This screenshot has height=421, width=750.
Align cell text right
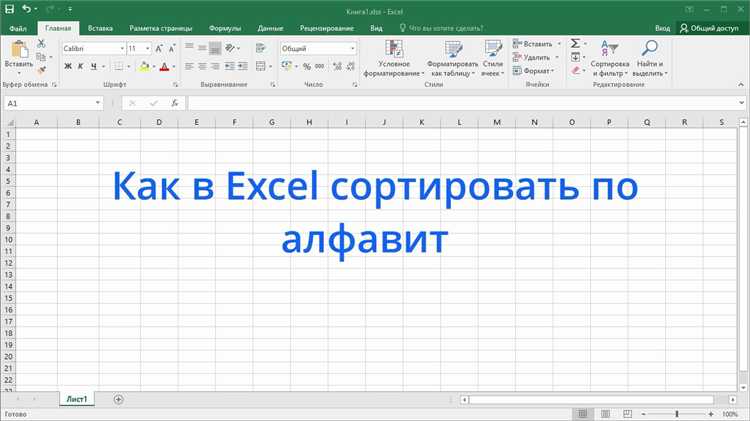coord(215,66)
